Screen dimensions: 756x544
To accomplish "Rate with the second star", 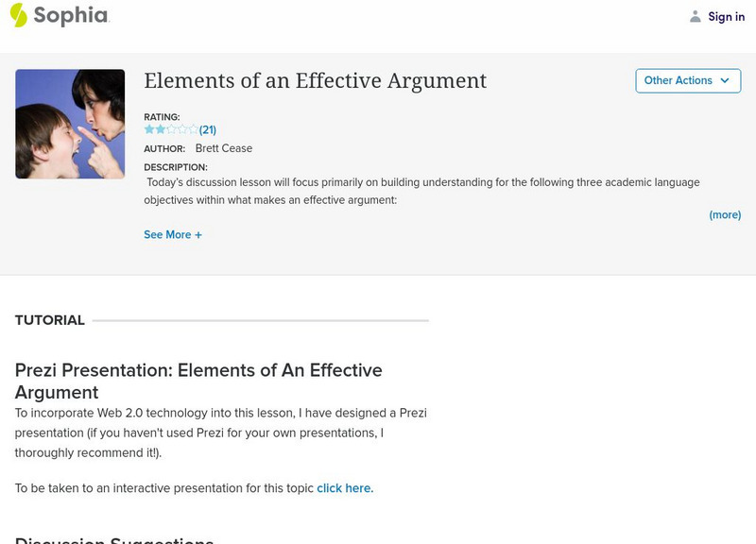I will point(160,129).
